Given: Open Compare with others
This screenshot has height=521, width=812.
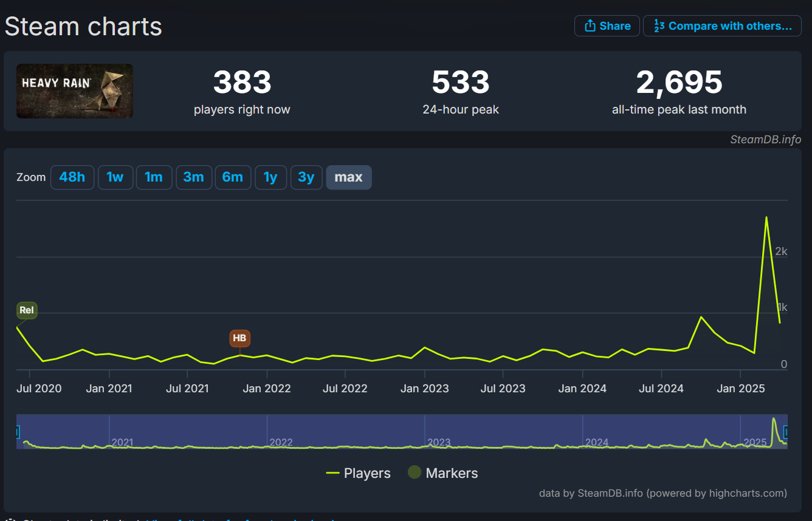Looking at the screenshot, I should point(722,26).
